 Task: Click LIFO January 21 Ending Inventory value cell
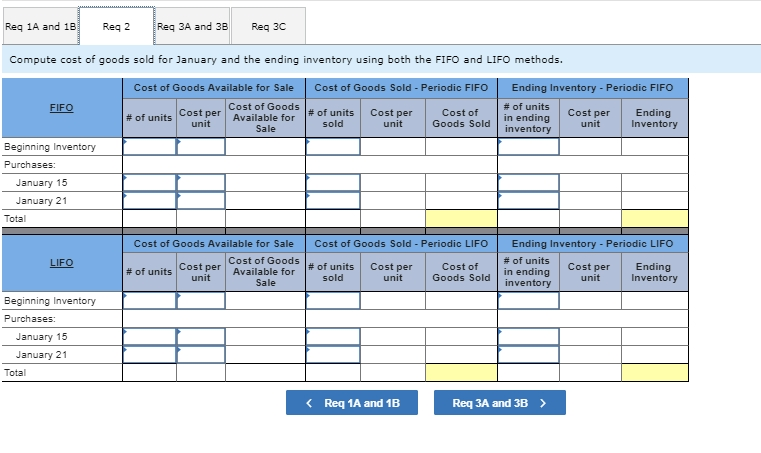point(655,354)
